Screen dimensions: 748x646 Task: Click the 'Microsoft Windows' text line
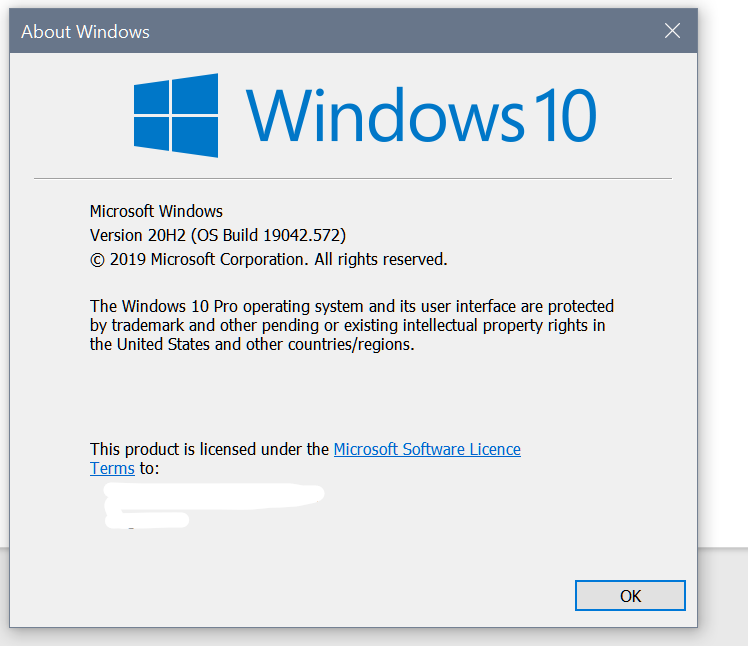click(x=156, y=211)
